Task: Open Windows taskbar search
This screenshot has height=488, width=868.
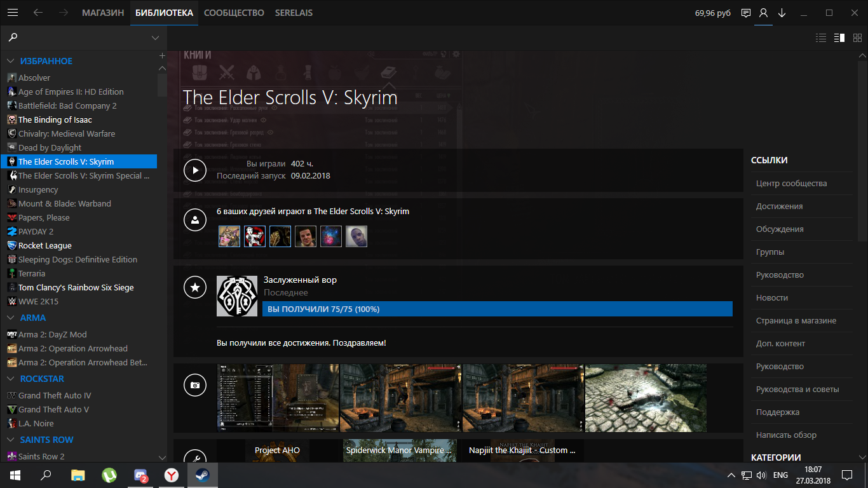Action: 46,475
